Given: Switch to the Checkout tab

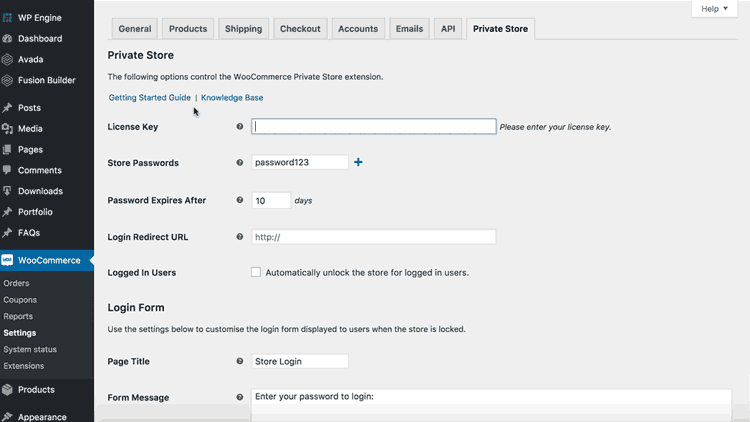Looking at the screenshot, I should pos(300,29).
